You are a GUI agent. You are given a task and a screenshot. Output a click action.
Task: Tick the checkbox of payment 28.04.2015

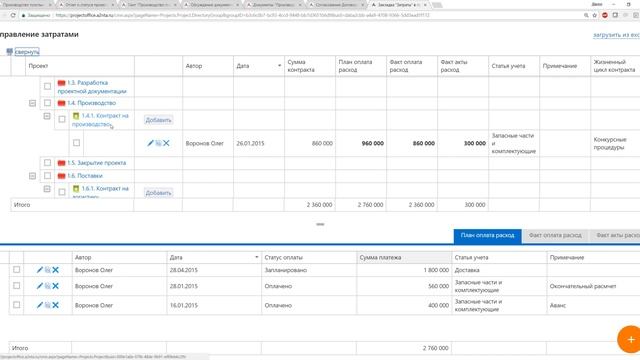(16, 269)
